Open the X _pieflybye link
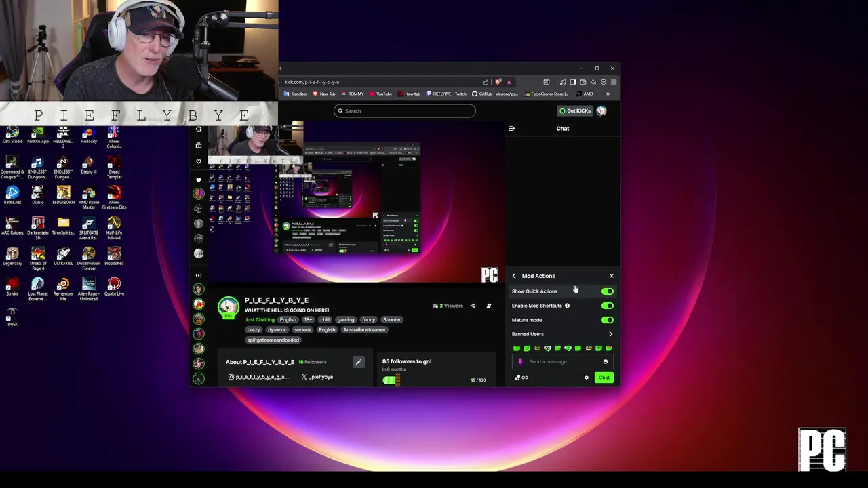 point(317,377)
